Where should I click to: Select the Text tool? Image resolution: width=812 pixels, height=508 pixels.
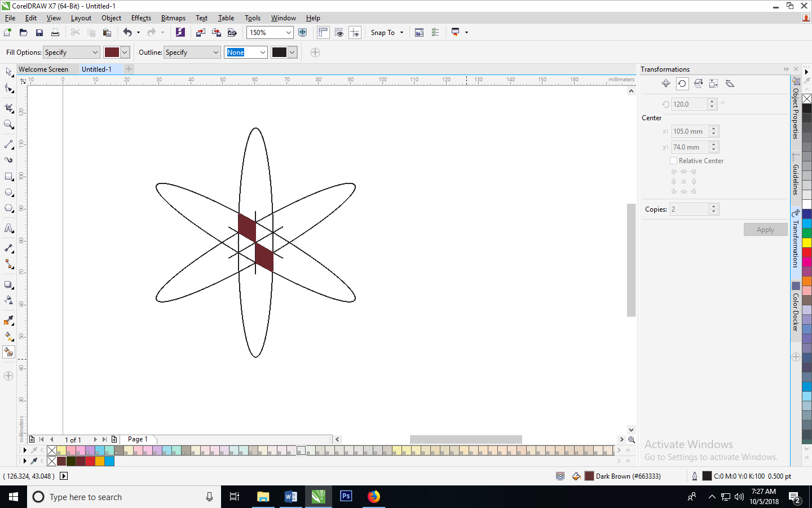pyautogui.click(x=8, y=229)
